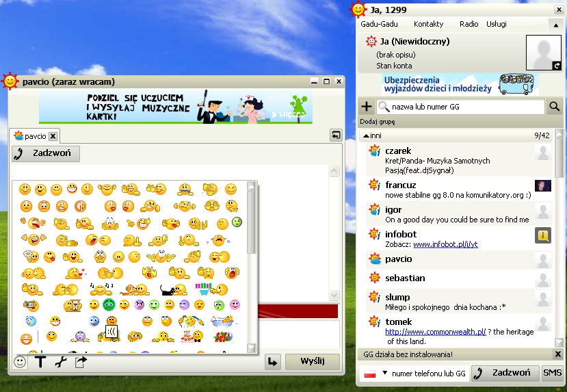Open the Ubezpieczenia wyjazdów banner ad
The width and height of the screenshot is (567, 392).
pos(460,85)
